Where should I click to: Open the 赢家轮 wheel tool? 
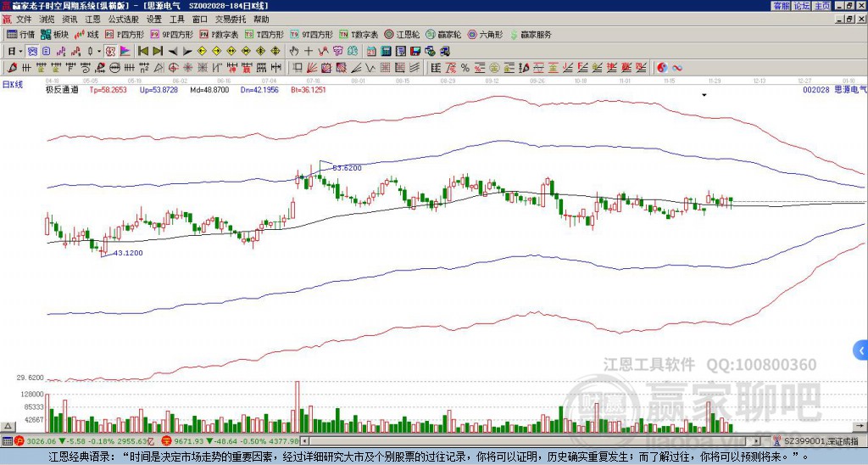tap(443, 34)
